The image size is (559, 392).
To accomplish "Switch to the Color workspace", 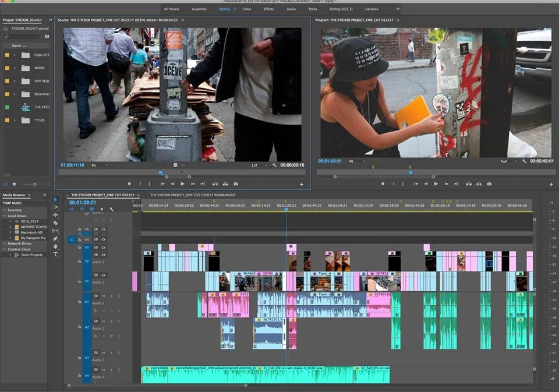I will [246, 9].
